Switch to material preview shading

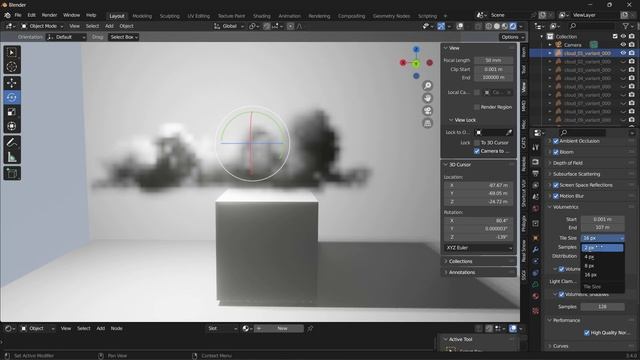505,26
